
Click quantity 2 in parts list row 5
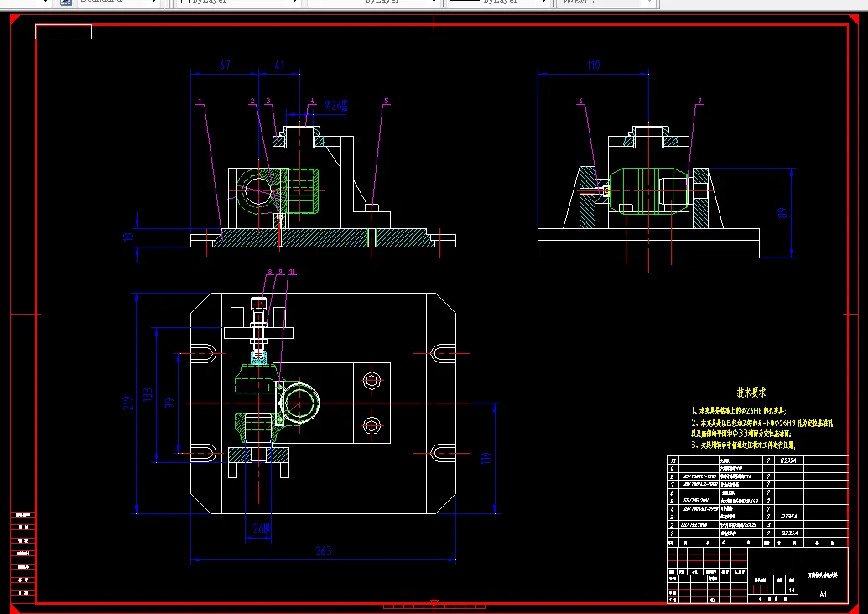pyautogui.click(x=768, y=501)
